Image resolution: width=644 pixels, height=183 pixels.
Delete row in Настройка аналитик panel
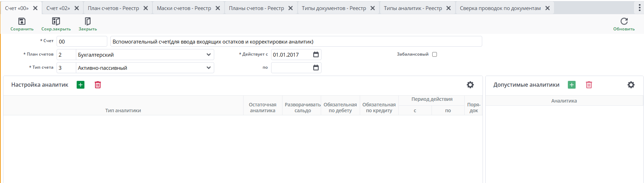(x=98, y=85)
